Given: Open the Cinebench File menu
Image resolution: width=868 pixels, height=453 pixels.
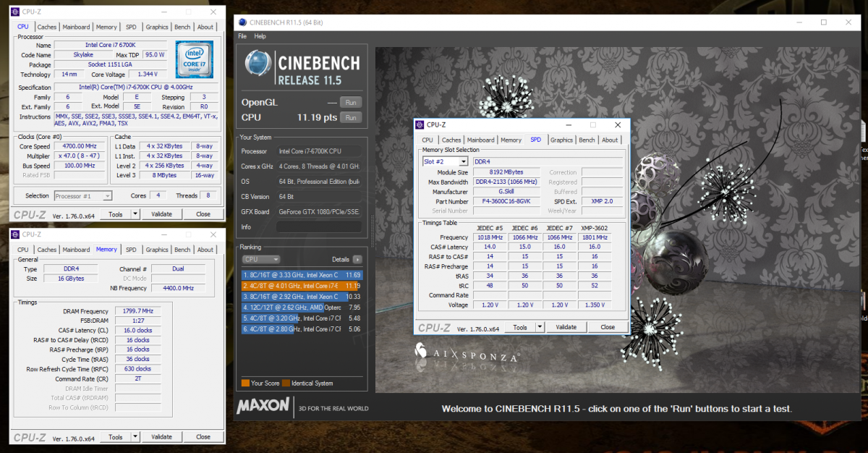Looking at the screenshot, I should (242, 36).
